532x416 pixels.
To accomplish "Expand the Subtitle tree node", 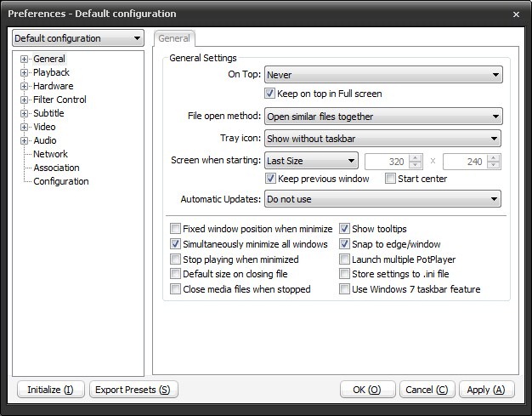I will 24,113.
